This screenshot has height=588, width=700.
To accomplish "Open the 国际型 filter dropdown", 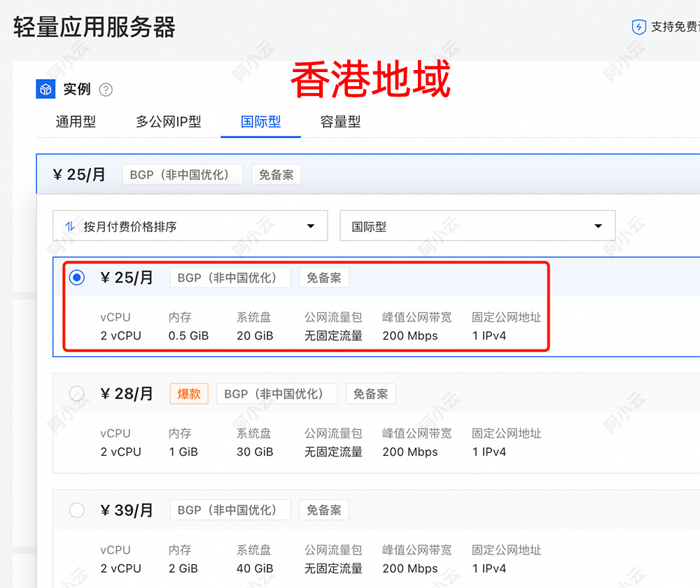I will point(477,225).
